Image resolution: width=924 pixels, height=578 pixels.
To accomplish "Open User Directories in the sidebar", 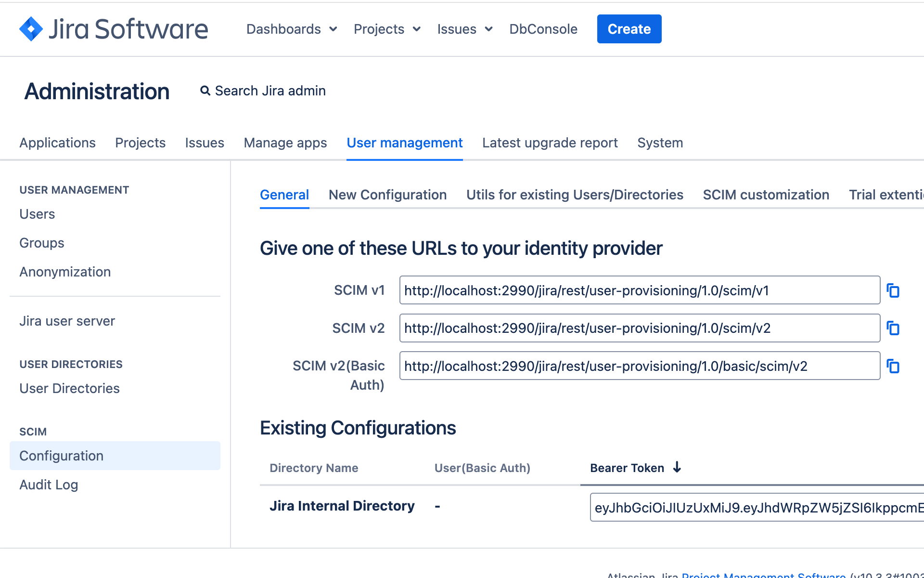I will [x=69, y=388].
